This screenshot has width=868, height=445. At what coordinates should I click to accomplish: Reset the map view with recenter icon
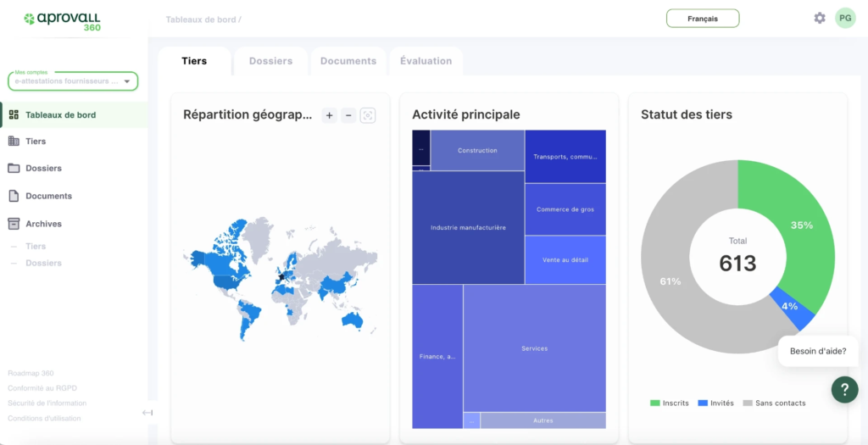[368, 115]
